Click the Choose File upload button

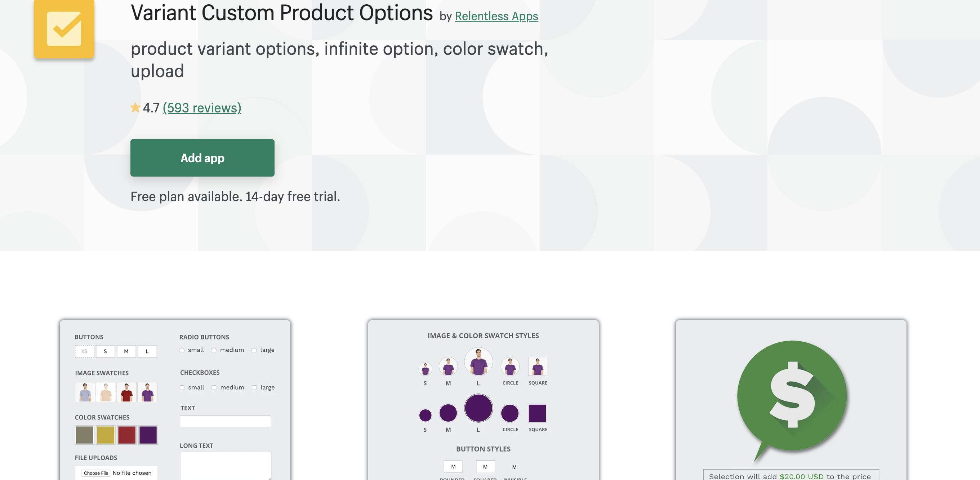pos(96,473)
